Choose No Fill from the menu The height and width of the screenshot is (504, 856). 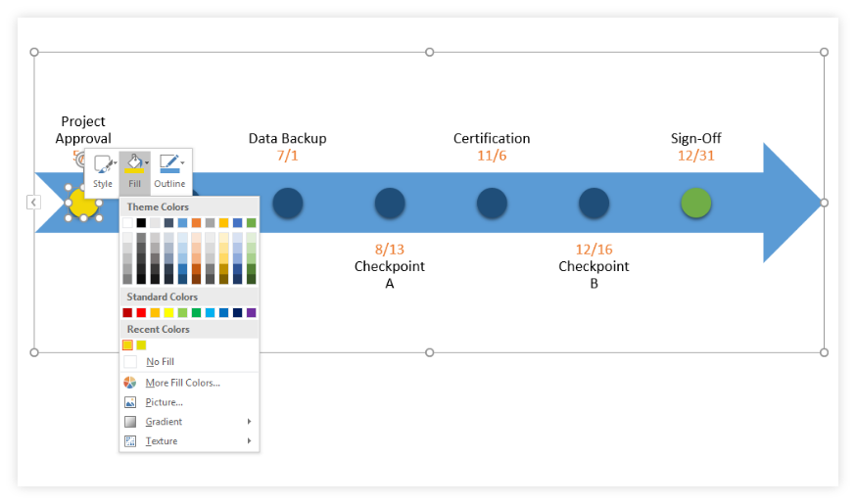(160, 362)
